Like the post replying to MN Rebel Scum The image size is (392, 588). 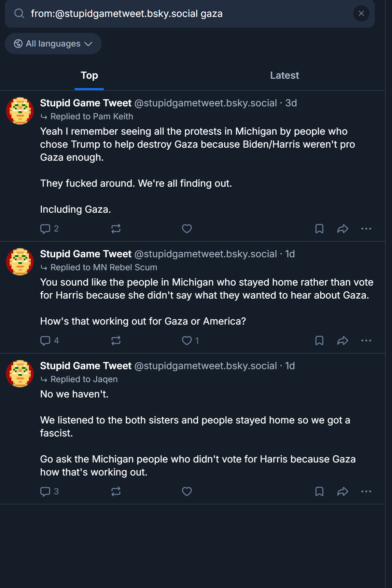point(187,341)
